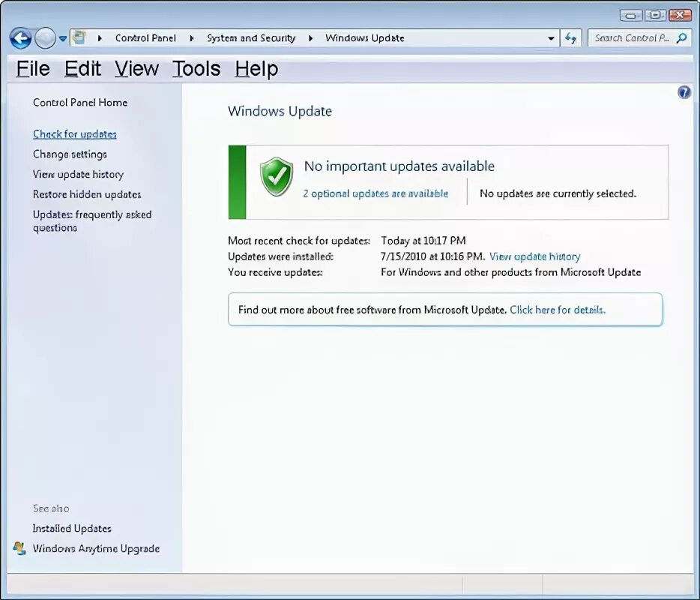Open Change settings

pyautogui.click(x=70, y=154)
